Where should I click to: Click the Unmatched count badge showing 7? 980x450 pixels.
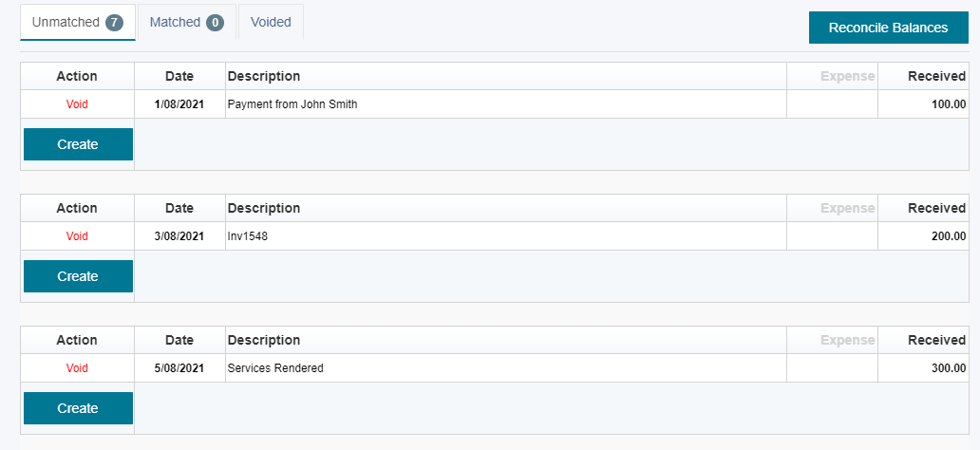tap(114, 23)
